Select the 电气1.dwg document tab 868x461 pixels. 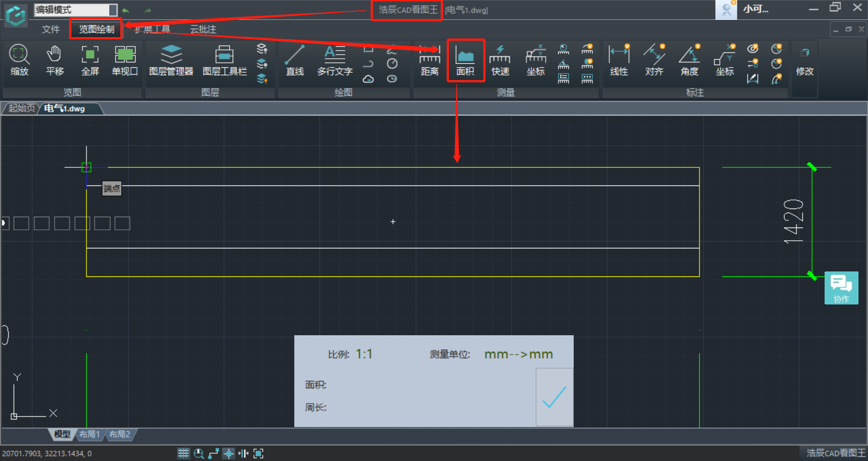click(65, 109)
